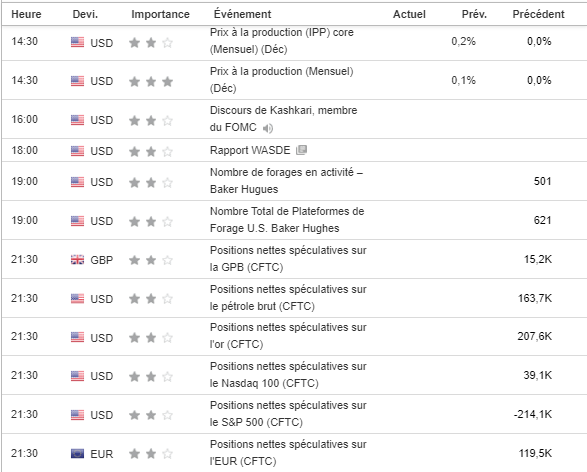587x472 pixels.
Task: Click the Importance column header
Action: pyautogui.click(x=160, y=14)
